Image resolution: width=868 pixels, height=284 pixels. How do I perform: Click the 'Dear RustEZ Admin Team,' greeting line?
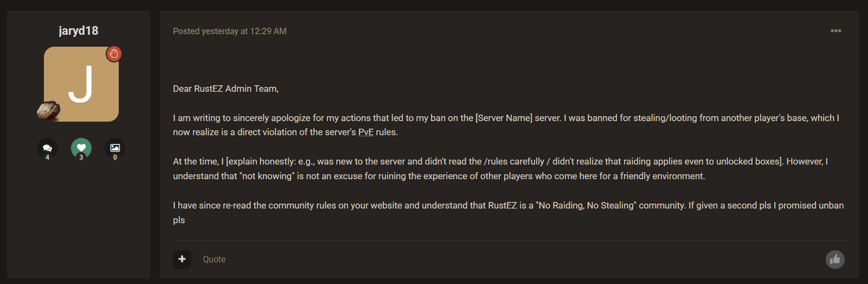click(x=226, y=89)
